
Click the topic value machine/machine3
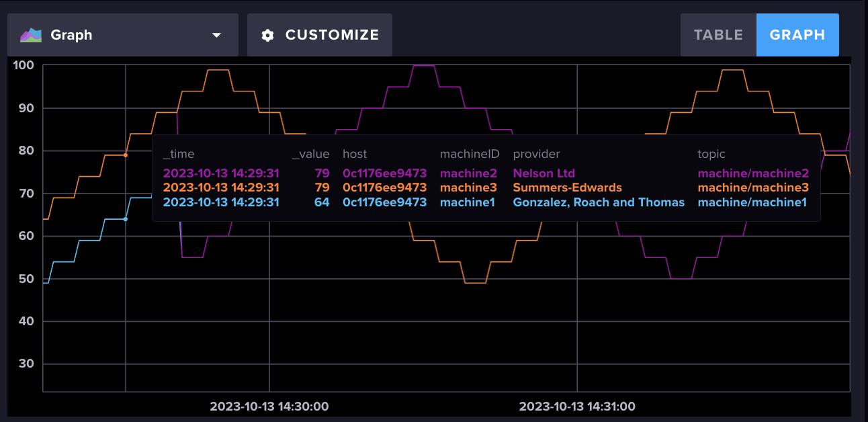(x=753, y=187)
